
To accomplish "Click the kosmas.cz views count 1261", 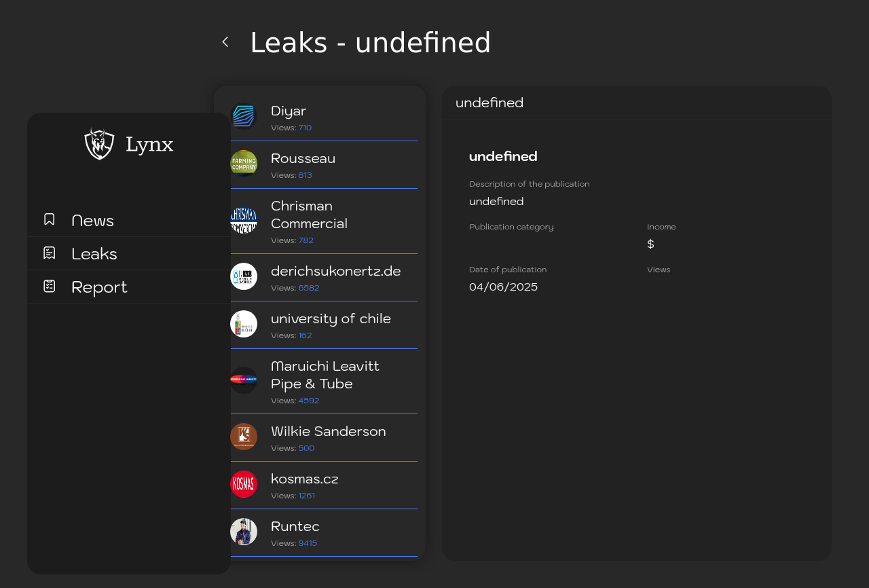I will click(x=306, y=496).
